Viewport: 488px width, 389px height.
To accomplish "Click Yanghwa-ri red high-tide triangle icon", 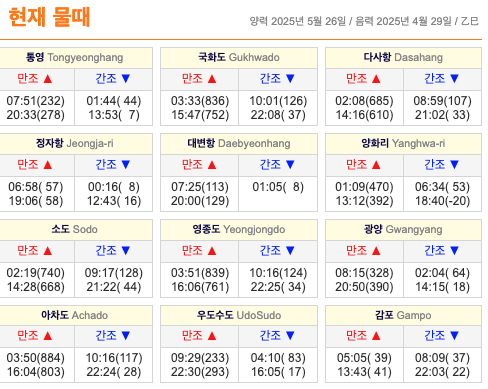I will pyautogui.click(x=376, y=165).
